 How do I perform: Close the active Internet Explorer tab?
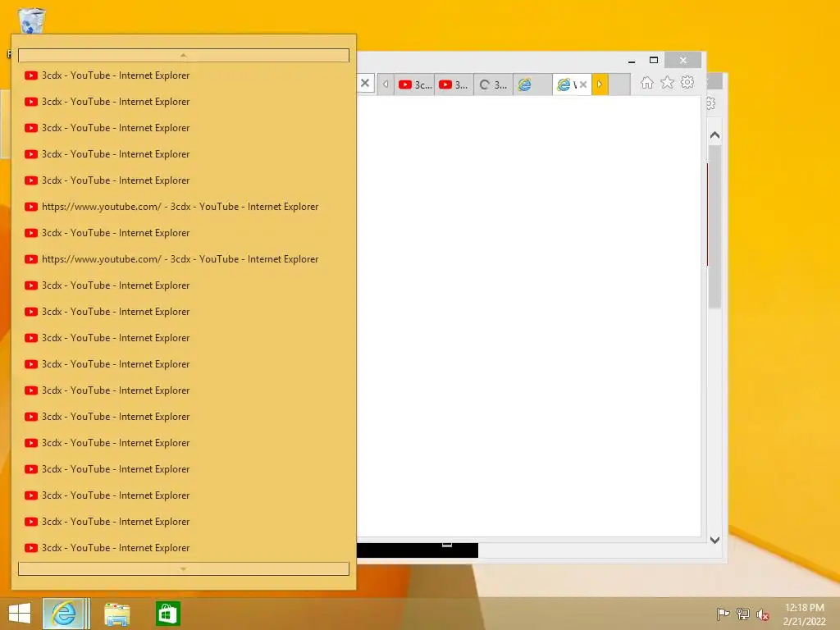tap(583, 84)
